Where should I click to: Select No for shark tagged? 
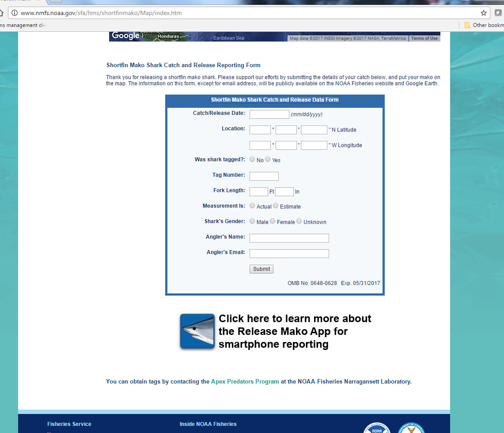pyautogui.click(x=252, y=160)
